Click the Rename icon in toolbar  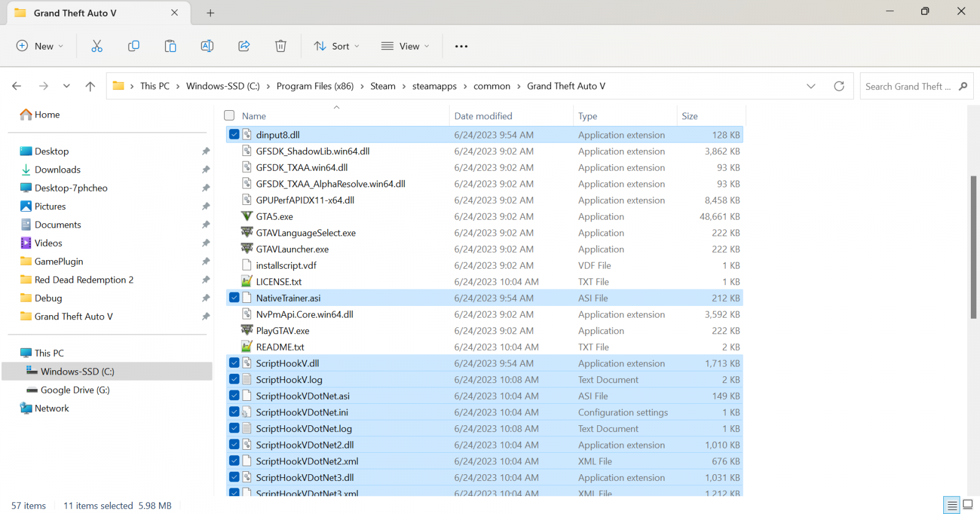(207, 46)
